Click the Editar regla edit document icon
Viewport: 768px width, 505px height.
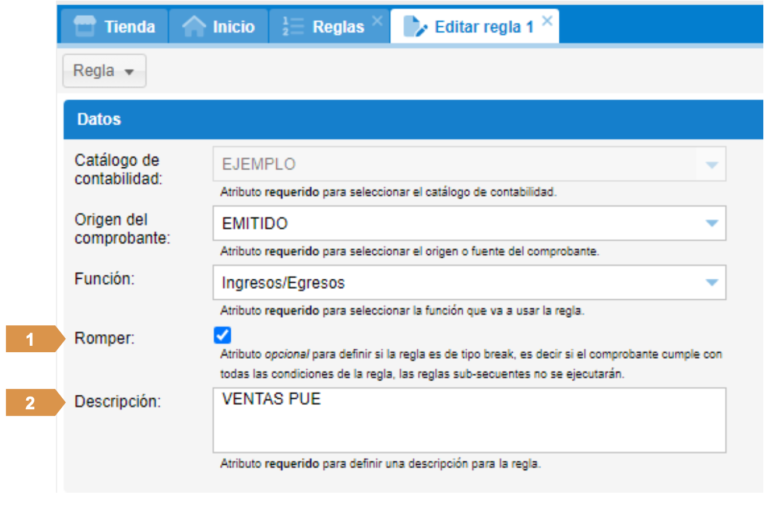click(414, 27)
